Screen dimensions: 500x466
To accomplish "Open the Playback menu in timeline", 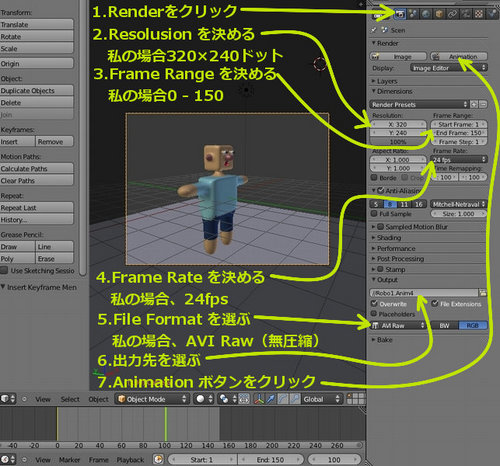I will pyautogui.click(x=130, y=460).
